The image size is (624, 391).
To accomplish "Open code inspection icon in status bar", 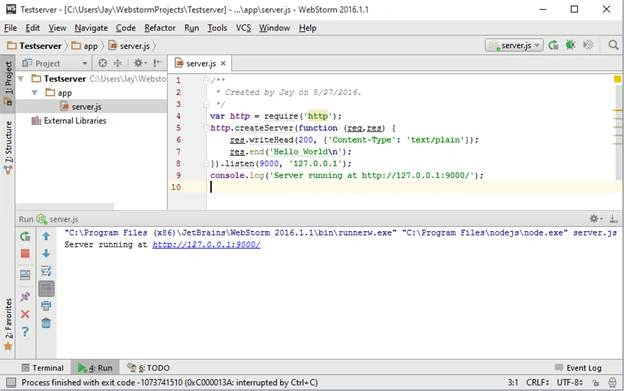I will [x=612, y=382].
